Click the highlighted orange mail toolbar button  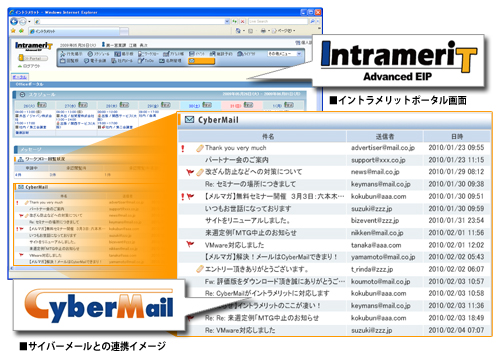coord(201,61)
